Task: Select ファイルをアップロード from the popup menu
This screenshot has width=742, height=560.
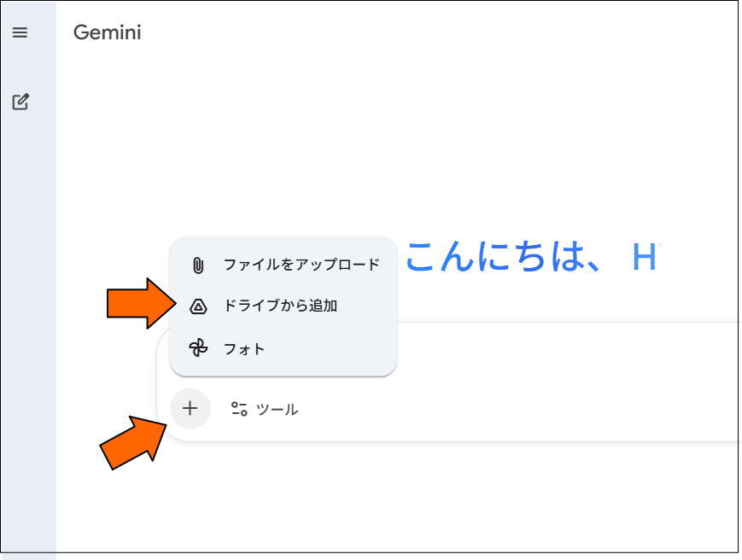Action: click(301, 265)
